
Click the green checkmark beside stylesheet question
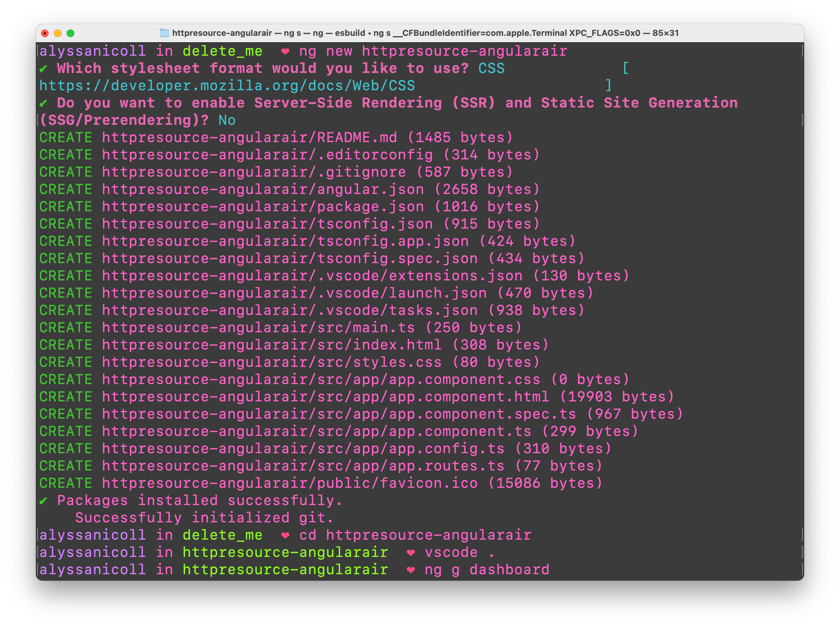[x=43, y=69]
